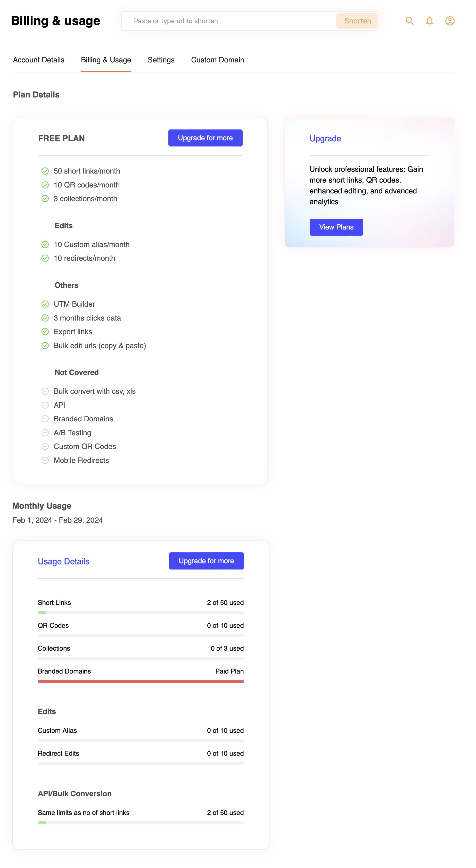
Task: Click the check icon beside 10 redirects/month
Action: pyautogui.click(x=45, y=258)
